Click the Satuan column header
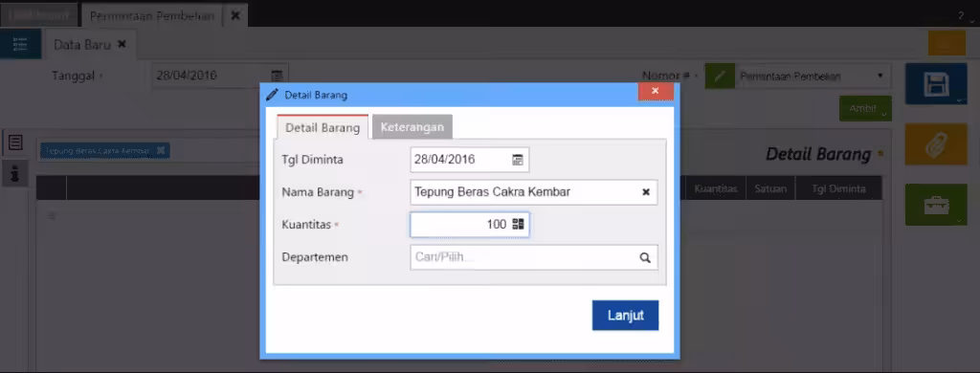The width and height of the screenshot is (980, 373). (770, 188)
